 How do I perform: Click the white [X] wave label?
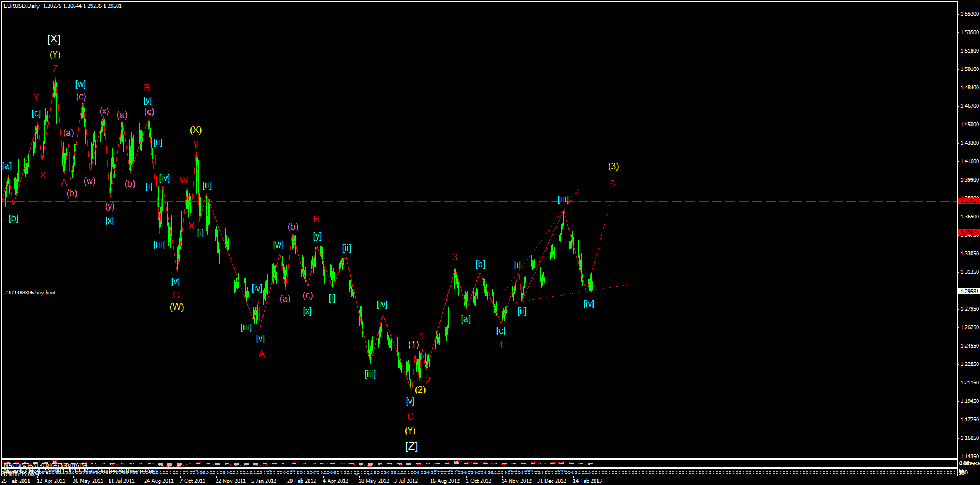click(x=54, y=39)
